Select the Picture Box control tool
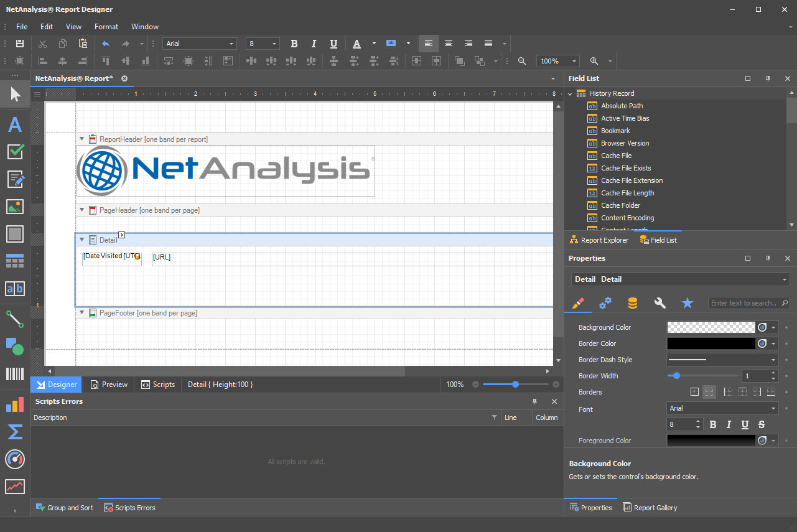The image size is (797, 532). [15, 207]
